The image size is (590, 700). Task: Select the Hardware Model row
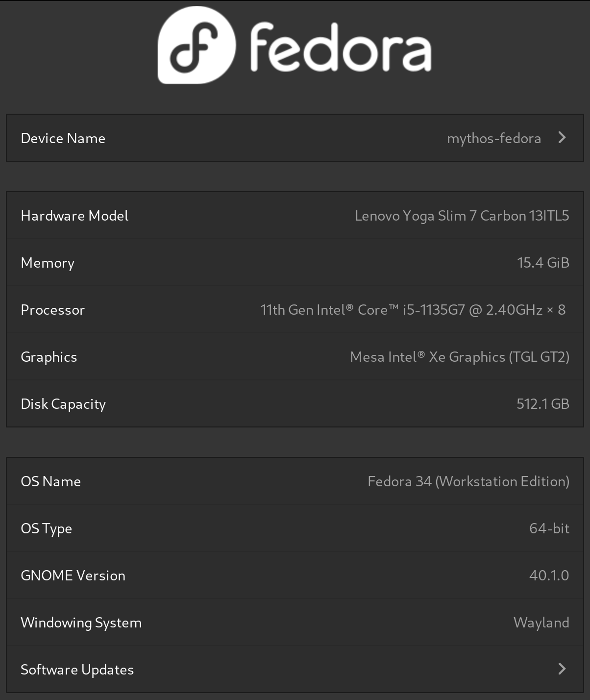(x=294, y=215)
